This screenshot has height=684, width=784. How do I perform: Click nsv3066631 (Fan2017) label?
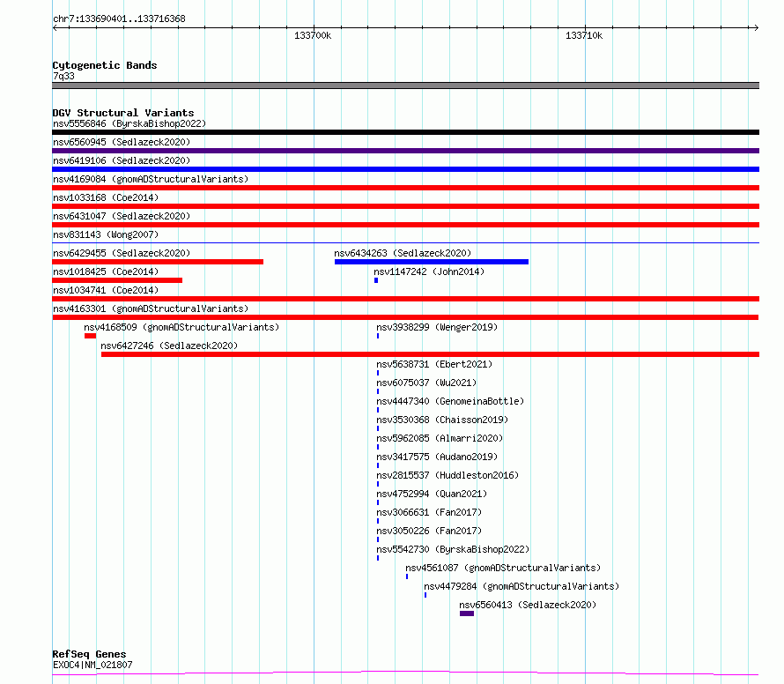429,512
